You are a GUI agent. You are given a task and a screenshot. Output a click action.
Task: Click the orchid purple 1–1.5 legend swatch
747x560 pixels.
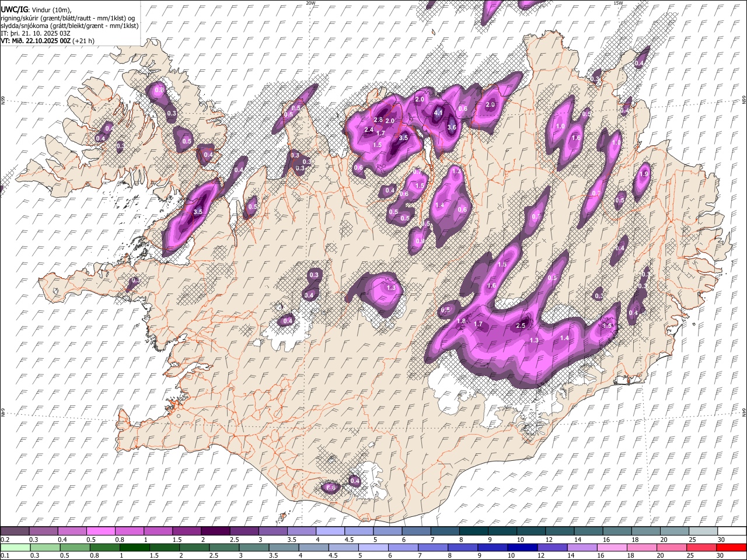tap(158, 531)
